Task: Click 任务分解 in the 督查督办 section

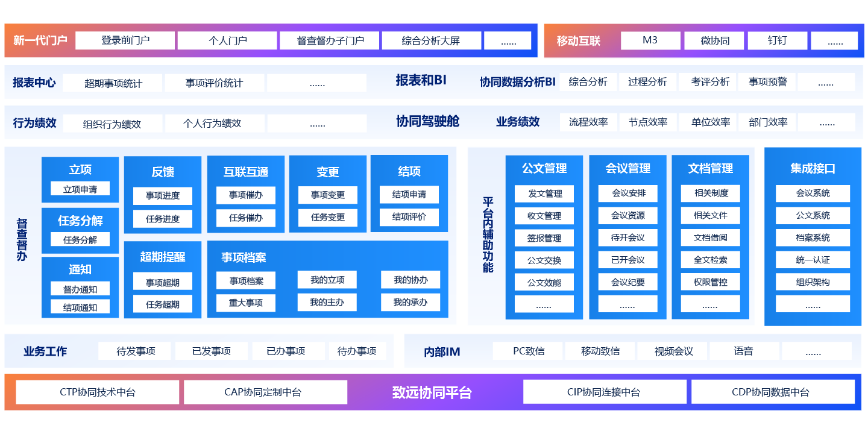Action: point(80,239)
